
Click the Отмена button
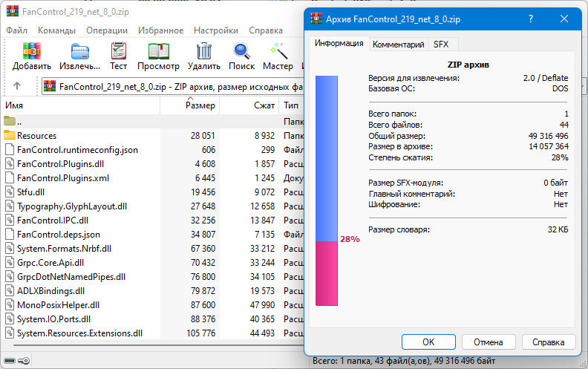pos(489,342)
